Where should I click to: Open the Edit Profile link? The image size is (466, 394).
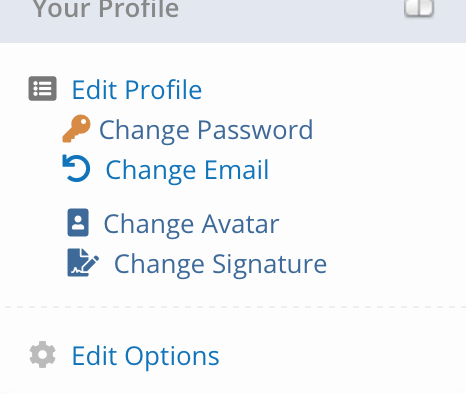pos(137,90)
